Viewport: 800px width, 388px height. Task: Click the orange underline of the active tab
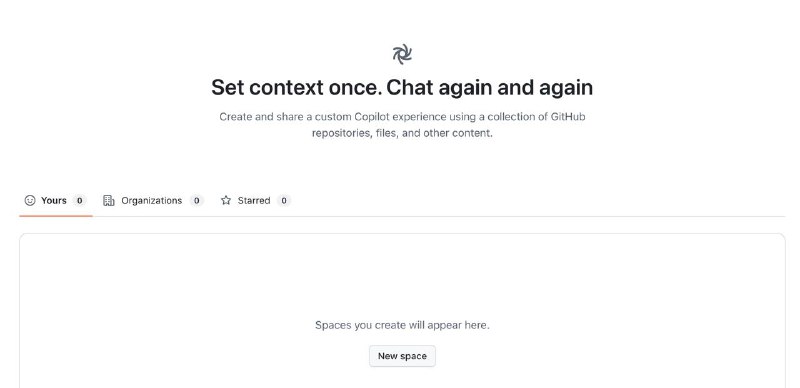[56, 216]
